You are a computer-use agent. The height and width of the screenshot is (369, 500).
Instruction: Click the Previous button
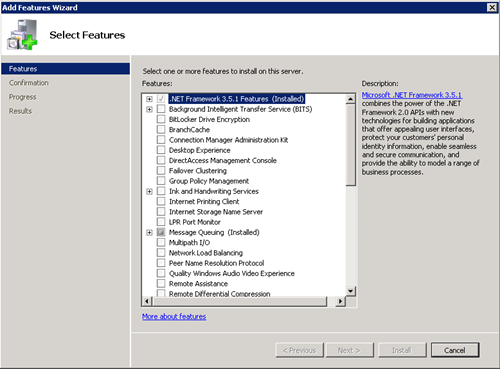tap(299, 350)
